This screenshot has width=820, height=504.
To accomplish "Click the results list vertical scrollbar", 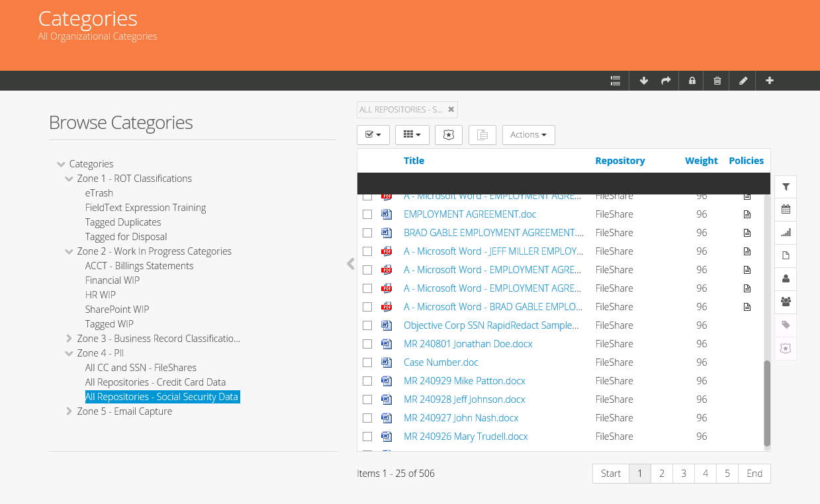I will click(767, 403).
